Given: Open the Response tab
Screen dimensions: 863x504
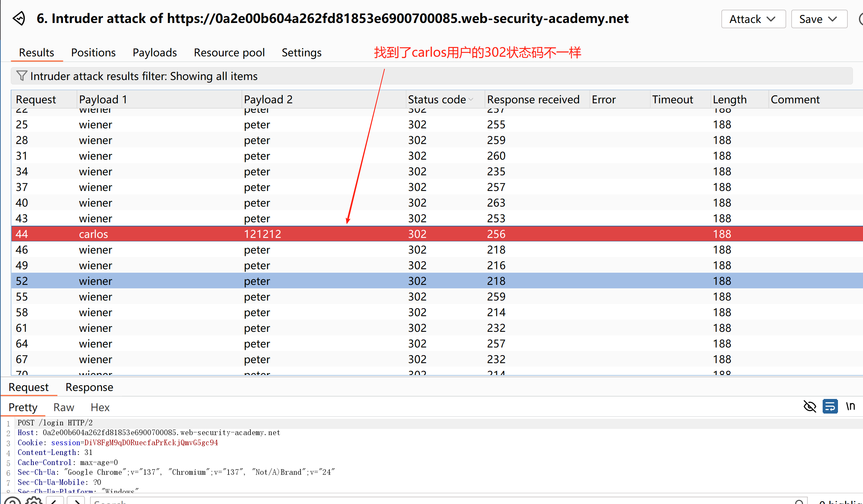Looking at the screenshot, I should [89, 387].
